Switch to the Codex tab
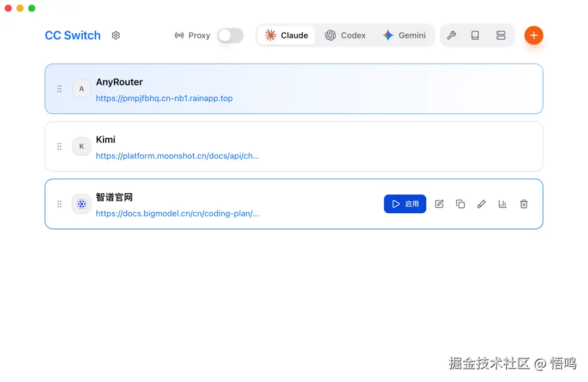Viewport: 588px width, 382px height. [x=346, y=35]
